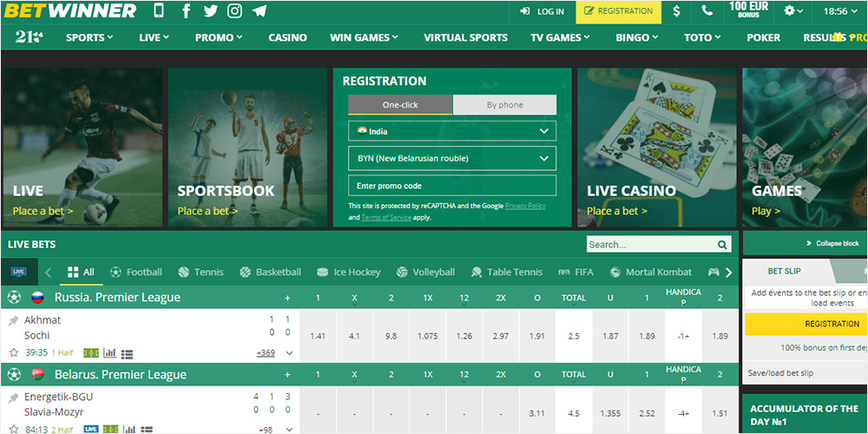This screenshot has height=434, width=868.
Task: Open Save/load bet slip
Action: 780,373
